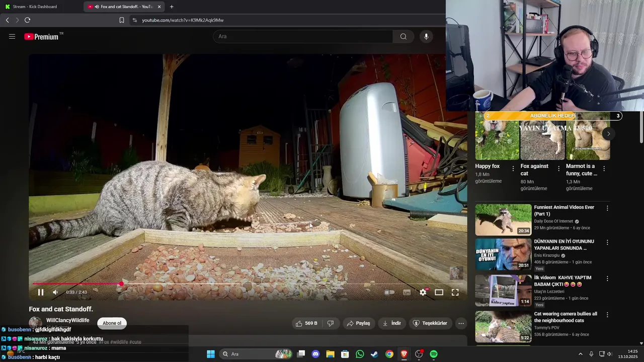The width and height of the screenshot is (644, 362).
Task: Click the youtube.com address bar URL
Action: (183, 20)
